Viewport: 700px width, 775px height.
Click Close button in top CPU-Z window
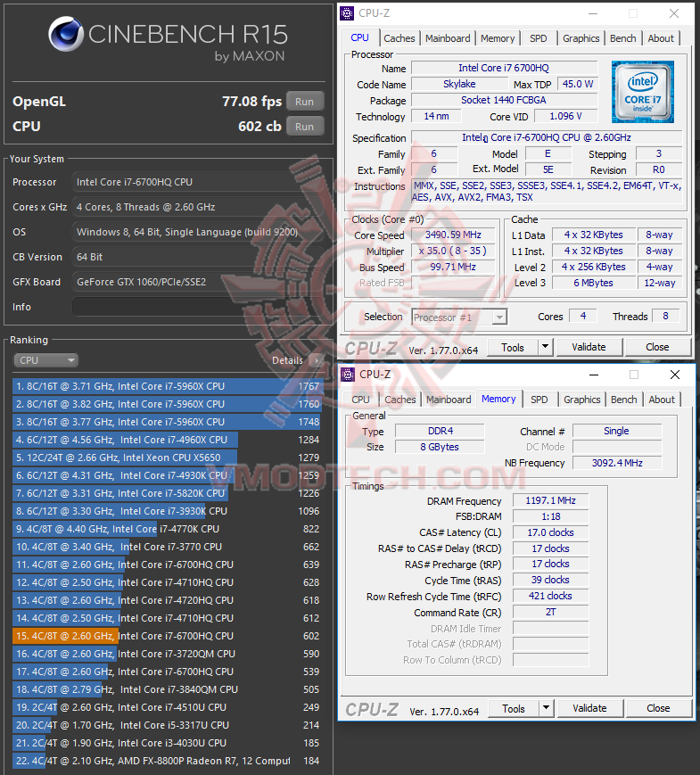[657, 347]
